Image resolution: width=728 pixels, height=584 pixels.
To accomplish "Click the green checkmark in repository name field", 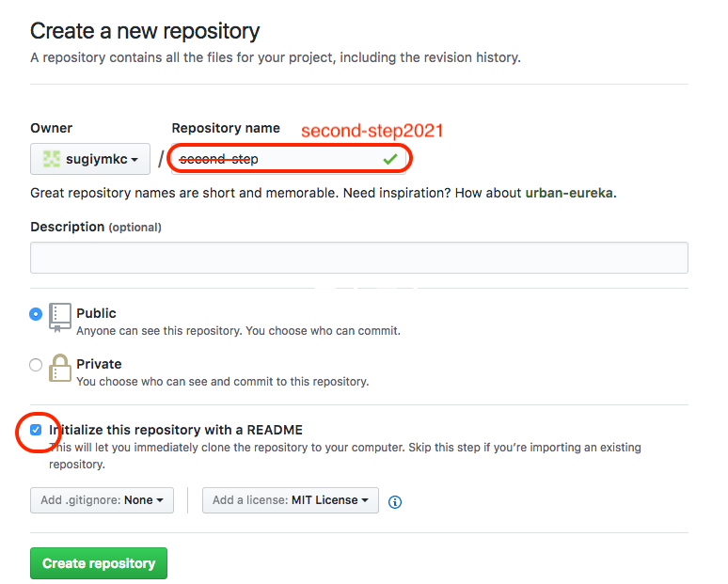I will pos(389,159).
